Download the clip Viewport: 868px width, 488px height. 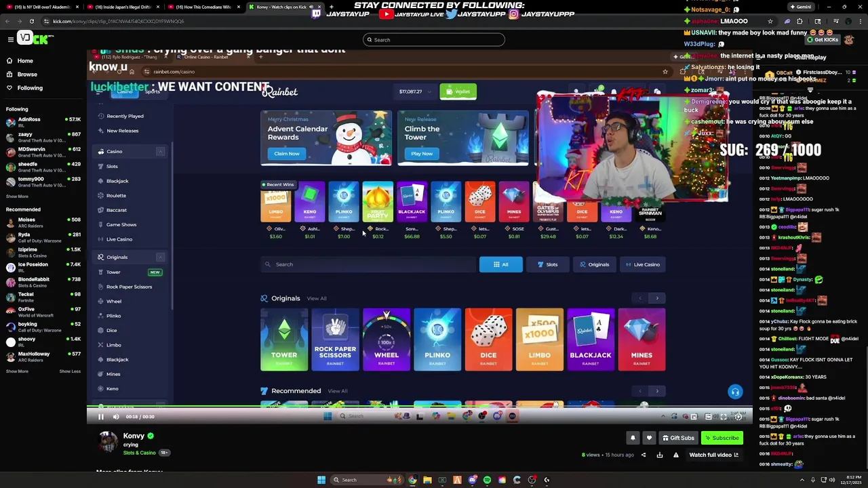coord(660,455)
